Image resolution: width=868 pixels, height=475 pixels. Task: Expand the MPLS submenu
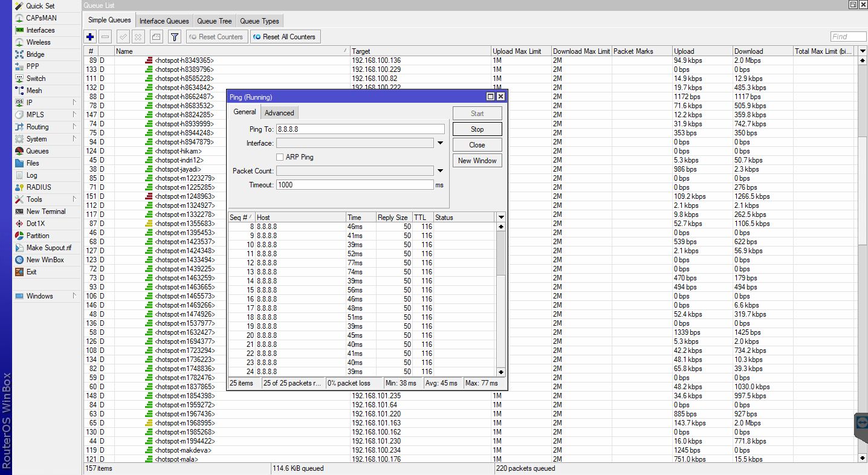pos(74,115)
